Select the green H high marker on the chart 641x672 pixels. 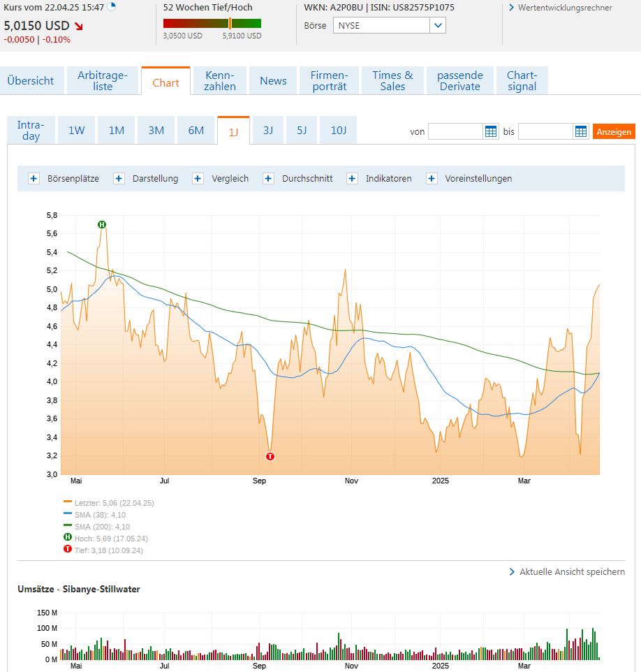[x=102, y=224]
